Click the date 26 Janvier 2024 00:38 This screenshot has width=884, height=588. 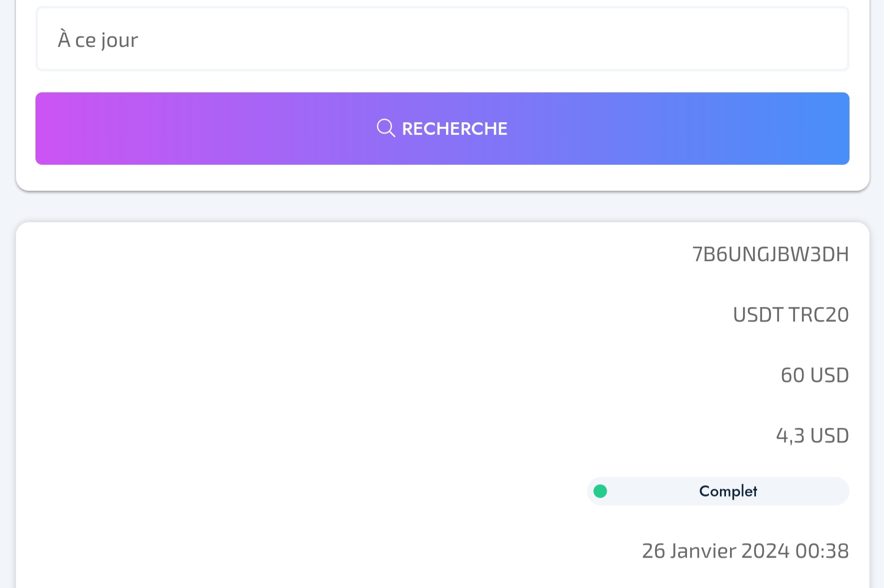745,551
